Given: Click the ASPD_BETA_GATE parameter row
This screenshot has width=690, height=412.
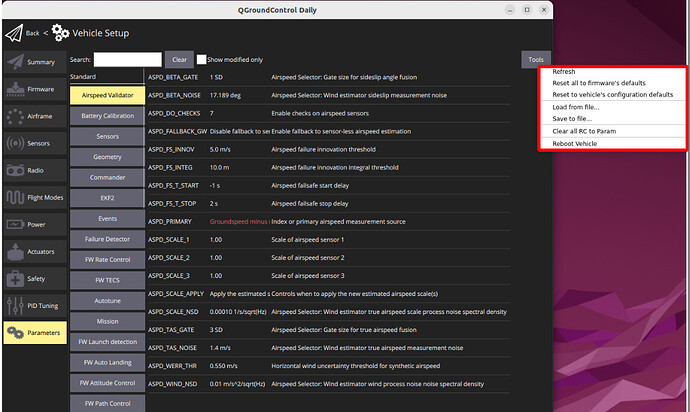Looking at the screenshot, I should pos(329,77).
